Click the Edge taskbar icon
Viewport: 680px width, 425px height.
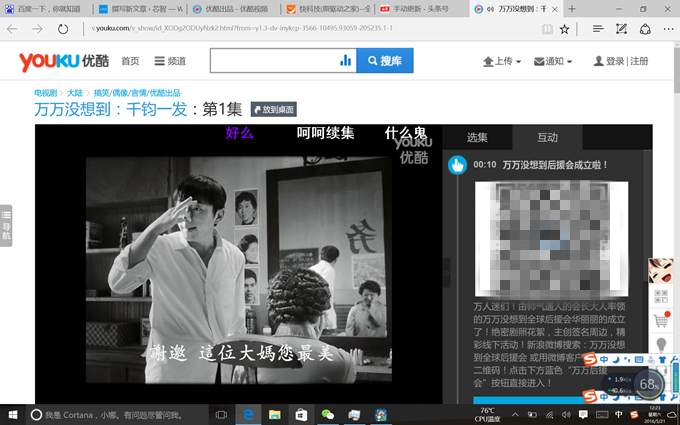point(248,415)
